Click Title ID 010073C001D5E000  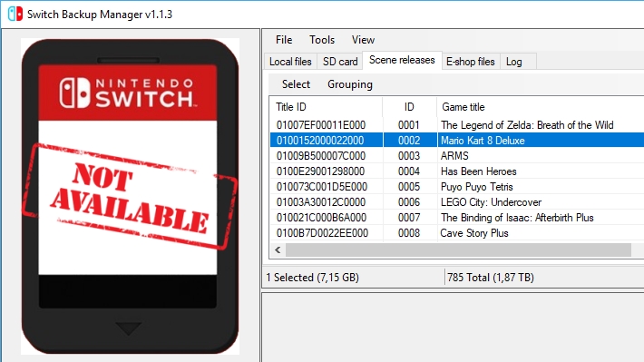click(x=322, y=187)
